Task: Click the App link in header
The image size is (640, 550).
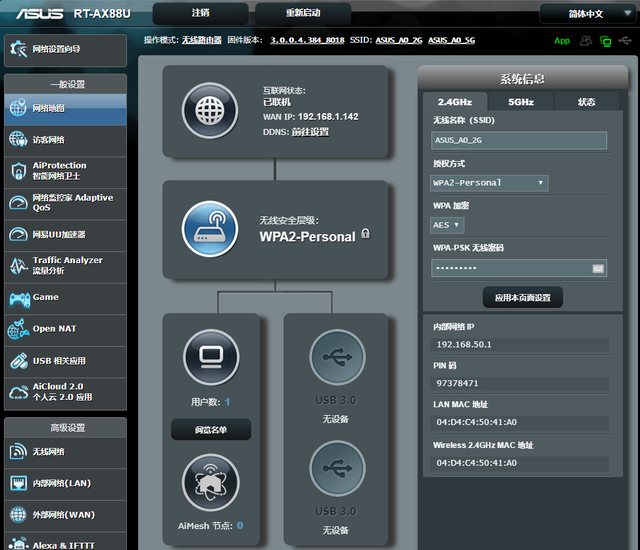Action: pos(562,40)
